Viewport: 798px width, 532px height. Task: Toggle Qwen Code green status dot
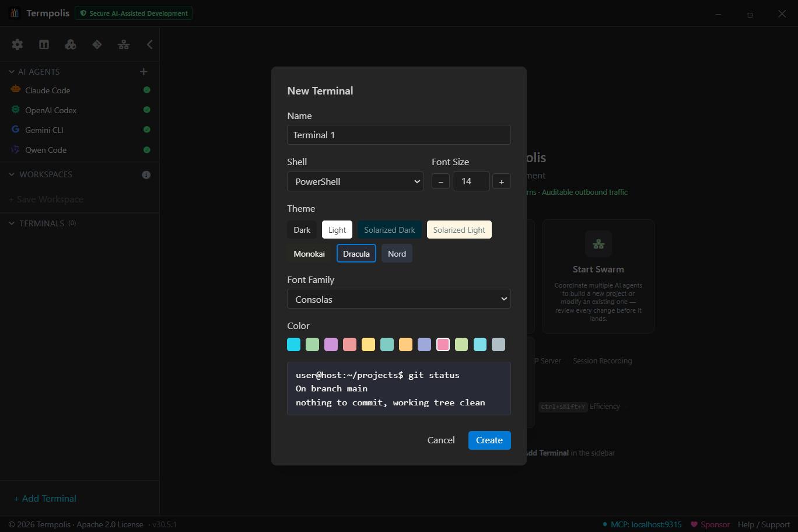point(147,150)
